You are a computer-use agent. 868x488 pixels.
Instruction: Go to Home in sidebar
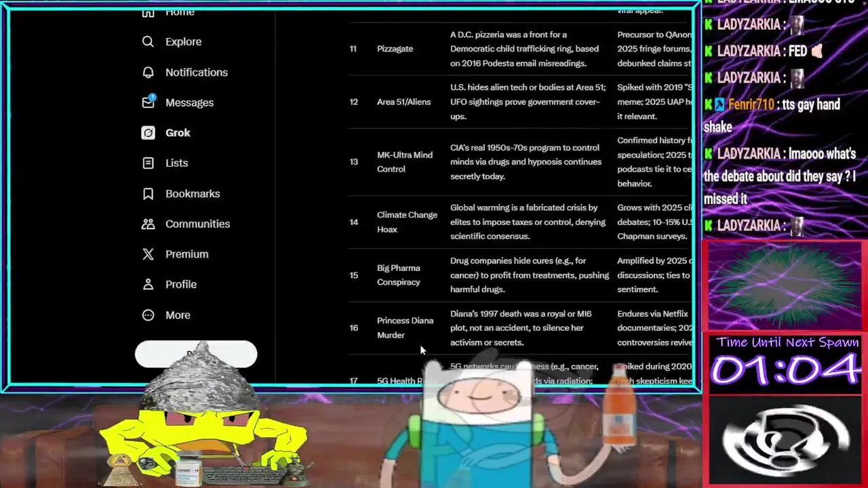[x=180, y=12]
